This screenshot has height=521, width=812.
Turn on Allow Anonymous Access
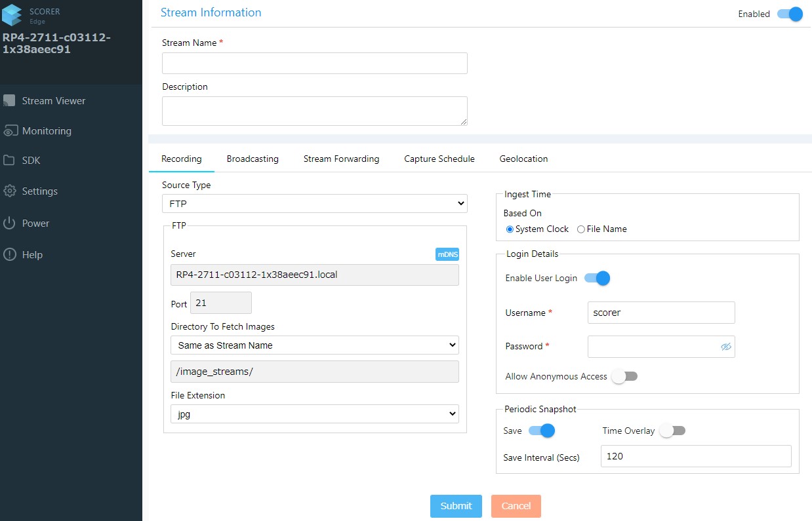coord(624,377)
